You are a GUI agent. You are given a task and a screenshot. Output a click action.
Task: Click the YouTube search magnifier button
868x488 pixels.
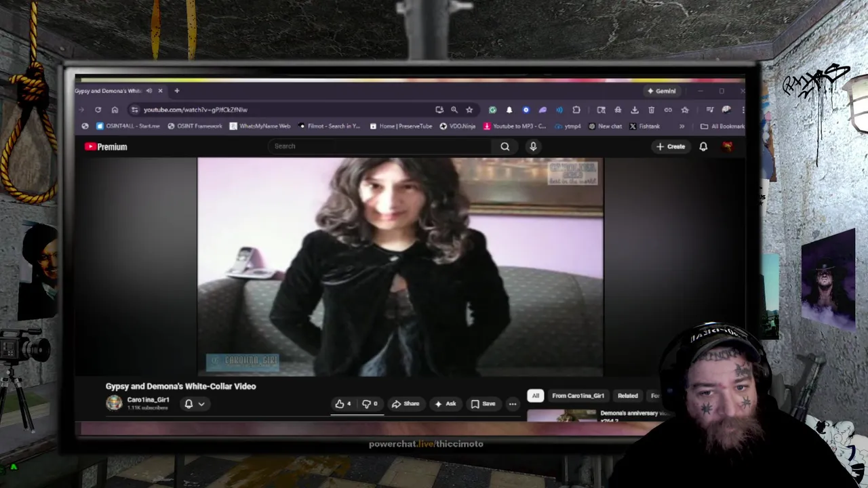505,146
